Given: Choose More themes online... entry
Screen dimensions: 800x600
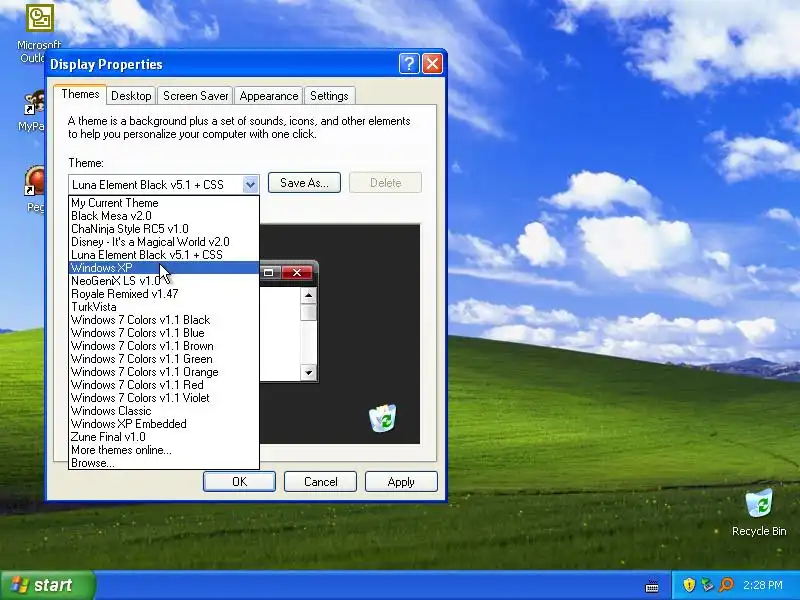Looking at the screenshot, I should click(164, 450).
